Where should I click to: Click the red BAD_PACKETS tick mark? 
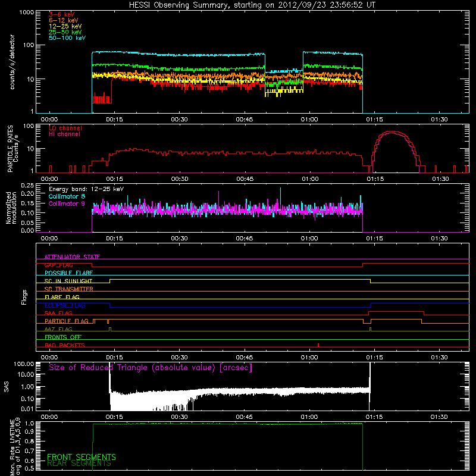[318, 345]
